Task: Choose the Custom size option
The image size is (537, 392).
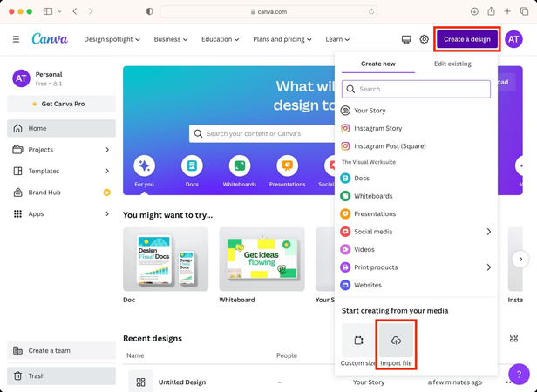Action: [358, 343]
